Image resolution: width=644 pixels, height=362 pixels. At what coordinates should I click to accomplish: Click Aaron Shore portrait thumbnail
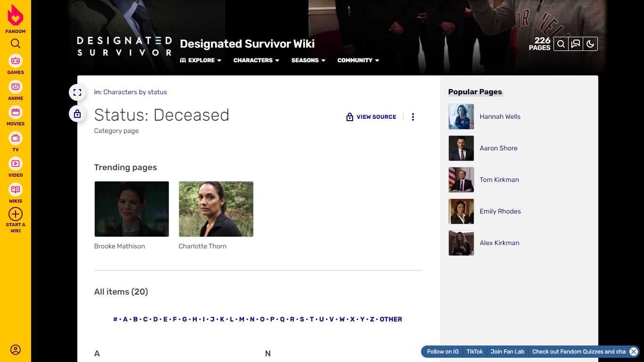point(461,148)
